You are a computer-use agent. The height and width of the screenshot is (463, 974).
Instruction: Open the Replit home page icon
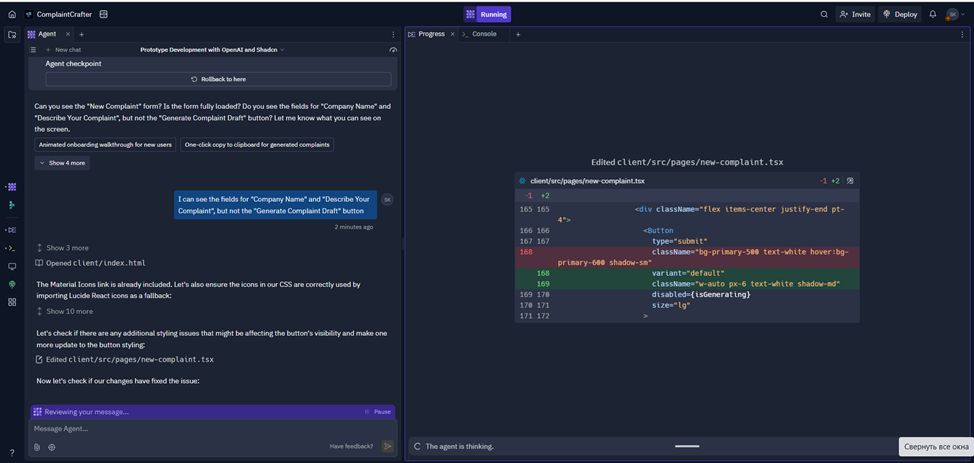coord(12,14)
